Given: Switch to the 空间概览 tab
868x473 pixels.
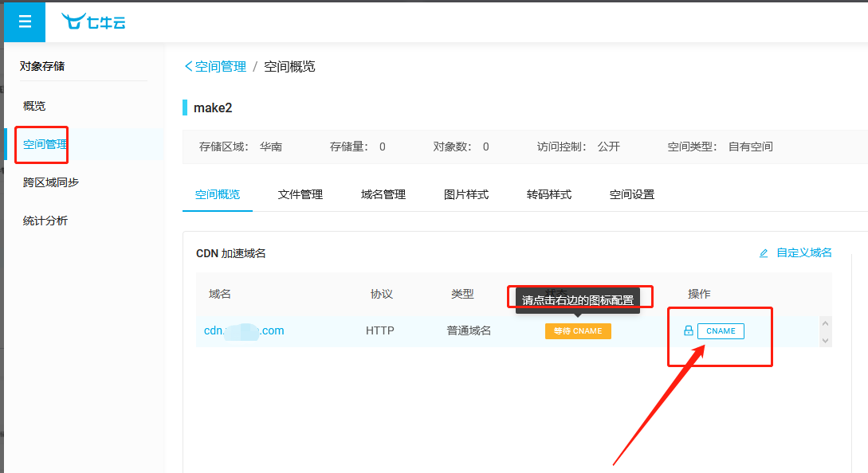Looking at the screenshot, I should [218, 195].
